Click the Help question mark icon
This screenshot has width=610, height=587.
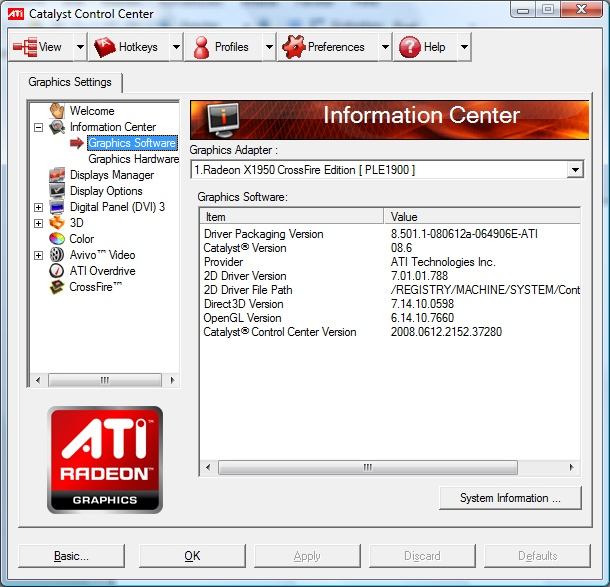410,47
